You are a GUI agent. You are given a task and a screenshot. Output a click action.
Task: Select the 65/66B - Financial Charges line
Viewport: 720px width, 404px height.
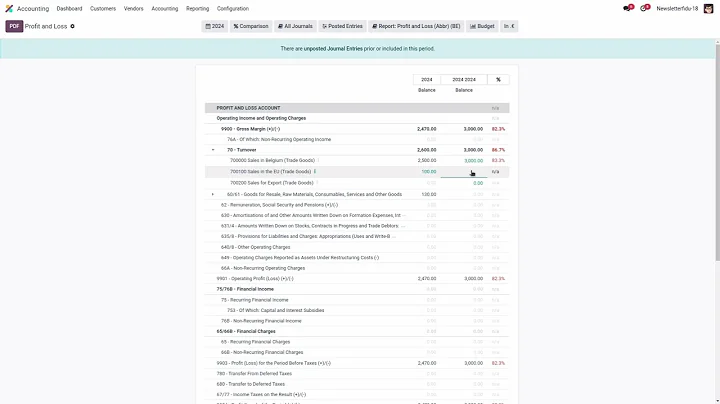click(357, 331)
